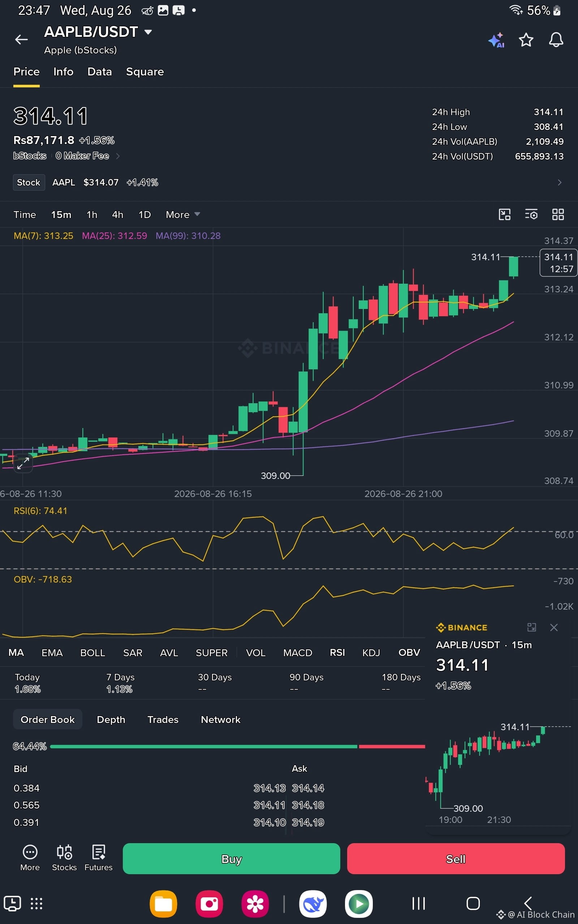Viewport: 578px width, 924px height.
Task: Open the AI assistant sparkle icon
Action: (x=497, y=40)
